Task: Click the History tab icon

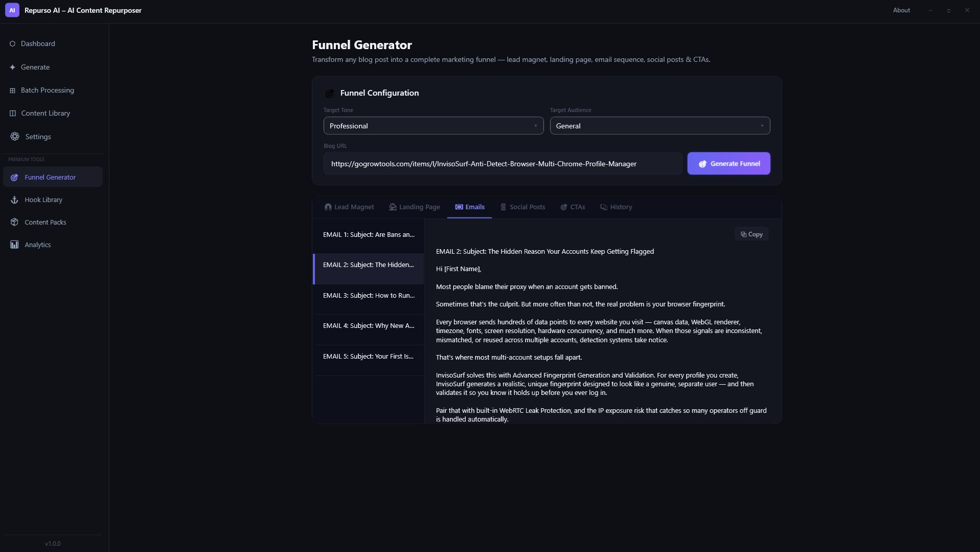Action: click(x=604, y=207)
